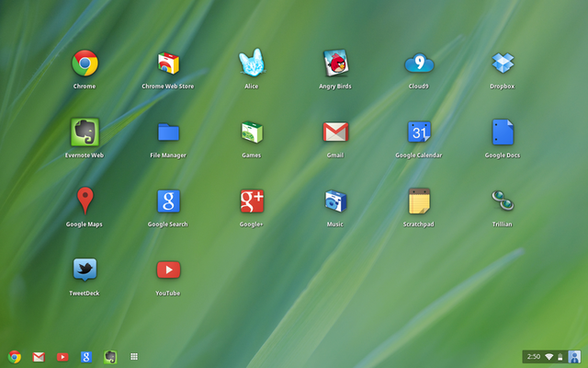Click the "TweetDeck" label text

85,293
